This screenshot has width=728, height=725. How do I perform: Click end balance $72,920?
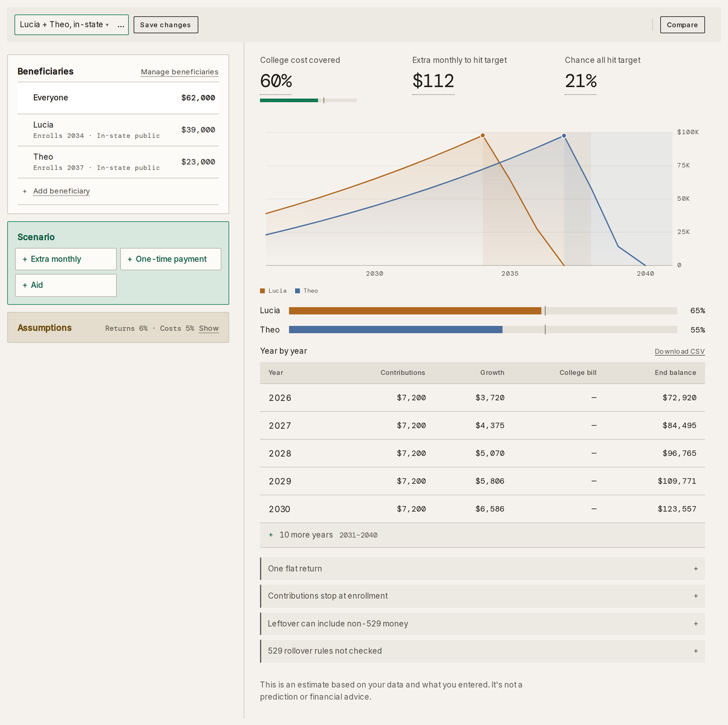[680, 398]
